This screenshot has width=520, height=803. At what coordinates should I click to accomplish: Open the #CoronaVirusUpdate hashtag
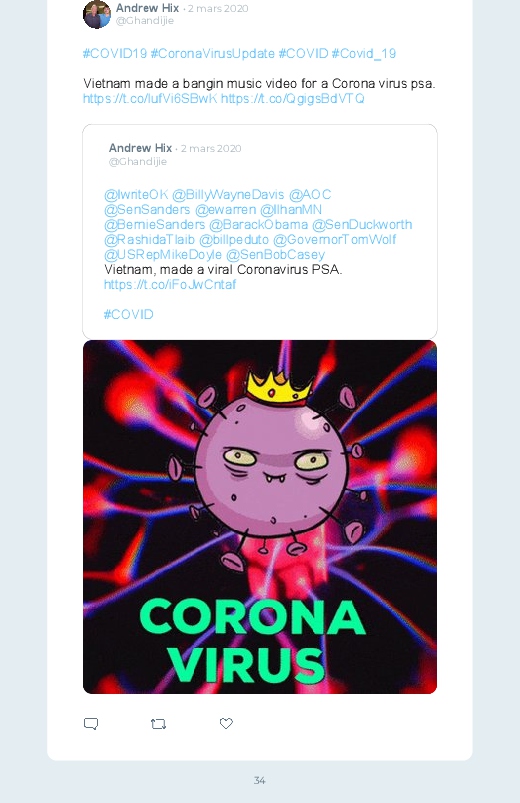[x=213, y=53]
